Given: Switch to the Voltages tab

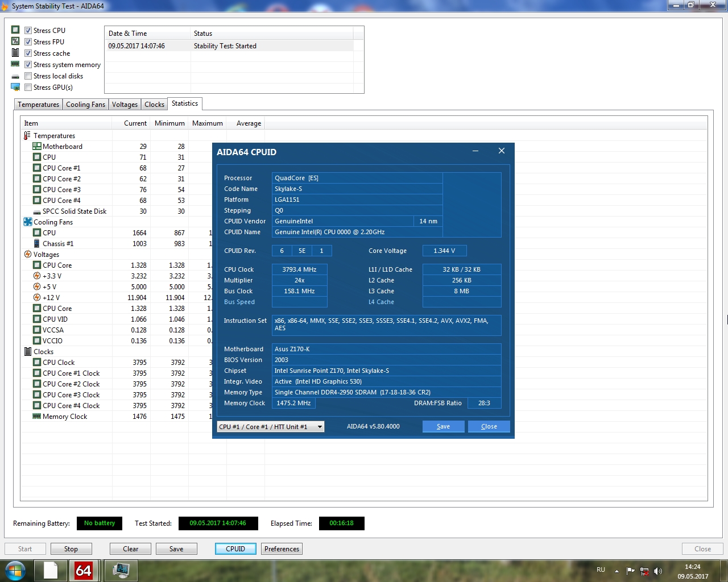Looking at the screenshot, I should pyautogui.click(x=125, y=105).
